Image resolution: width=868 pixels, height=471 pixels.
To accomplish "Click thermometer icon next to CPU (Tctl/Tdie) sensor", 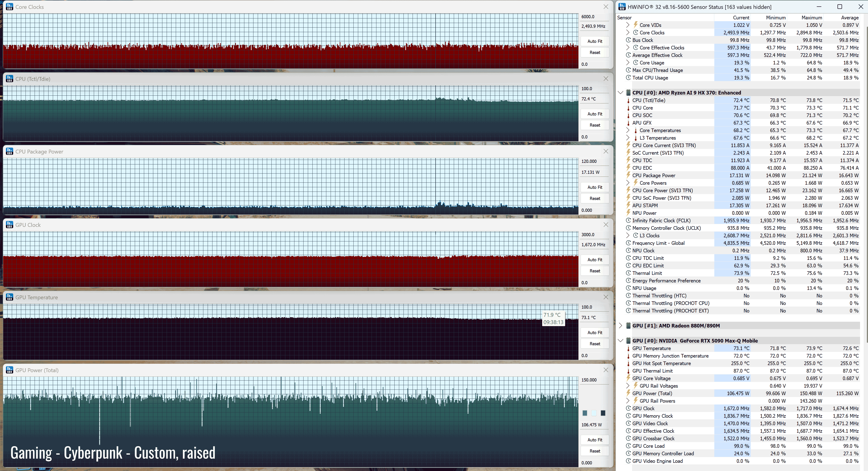I will 628,100.
